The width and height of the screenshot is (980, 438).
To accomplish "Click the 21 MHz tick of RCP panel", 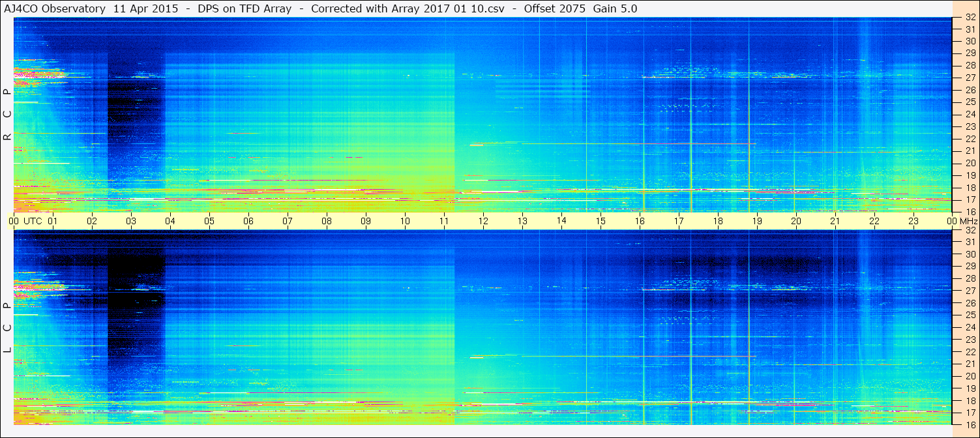I will tap(970, 151).
